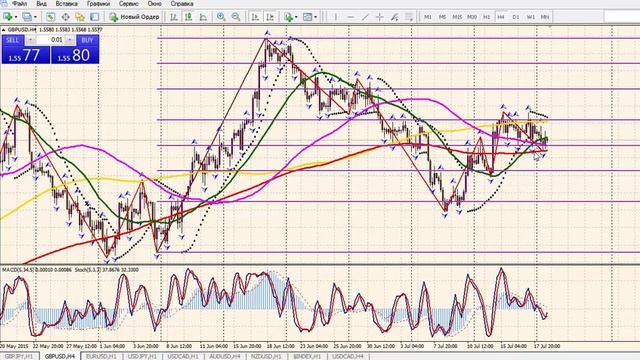Switch chart to M5 timeframe
This screenshot has width=640, height=360.
tap(442, 17)
